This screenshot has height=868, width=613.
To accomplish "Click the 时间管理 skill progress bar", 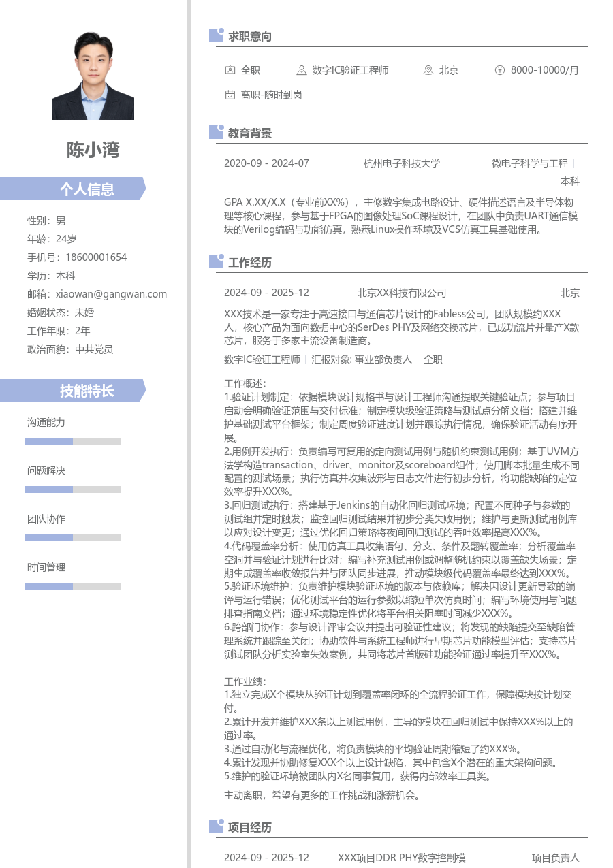I will point(72,585).
